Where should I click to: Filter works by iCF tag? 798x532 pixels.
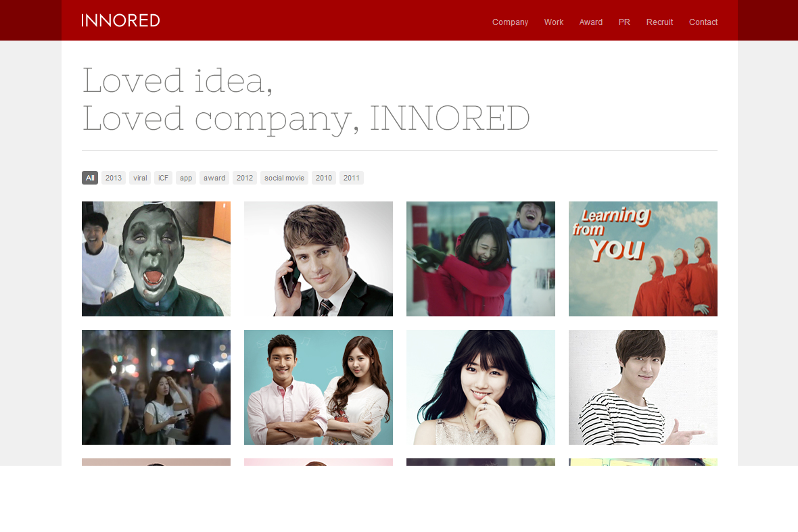click(x=163, y=178)
